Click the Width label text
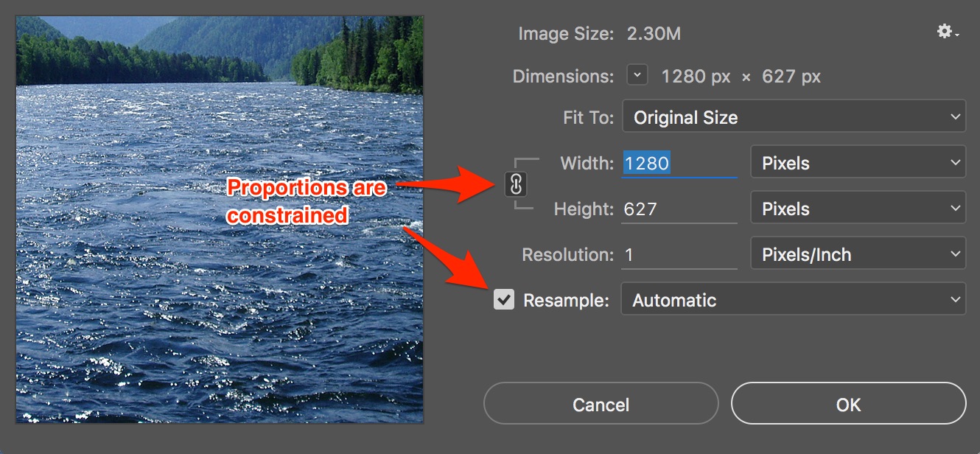980x454 pixels. point(587,164)
